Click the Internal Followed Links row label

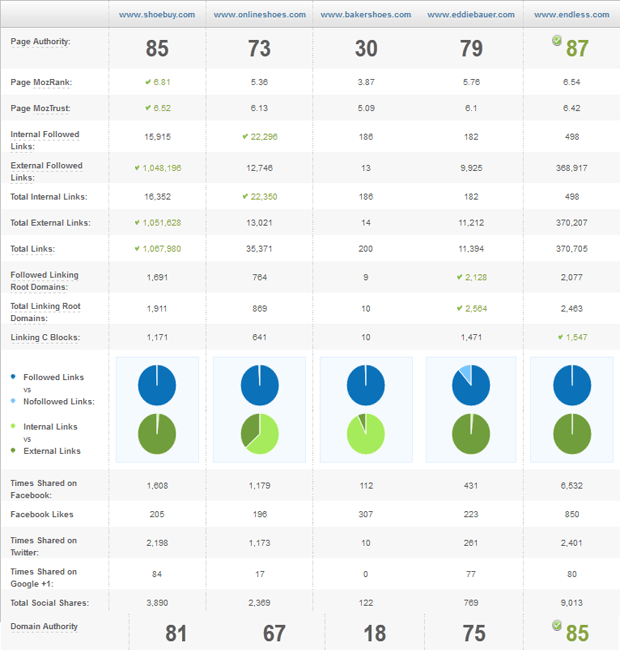(x=45, y=140)
